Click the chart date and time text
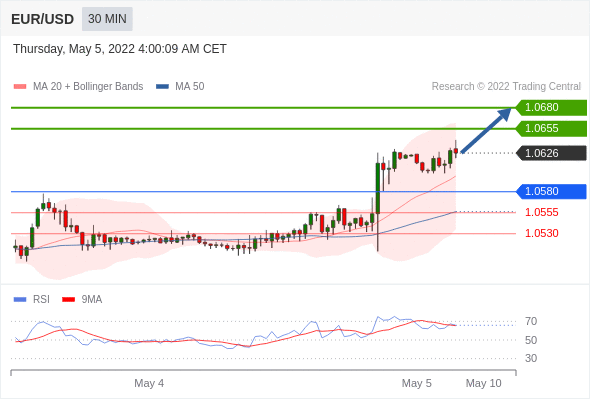Viewport: 590px width, 400px height. click(120, 49)
